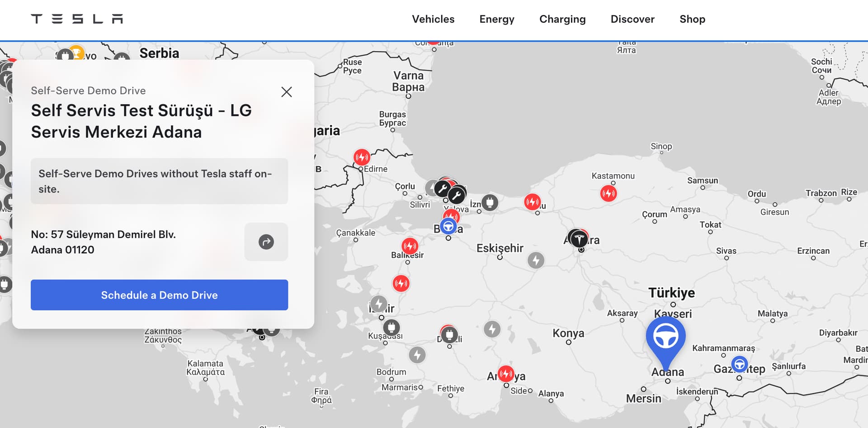Click the Adana 01120 address text
The height and width of the screenshot is (428, 868).
pos(63,250)
